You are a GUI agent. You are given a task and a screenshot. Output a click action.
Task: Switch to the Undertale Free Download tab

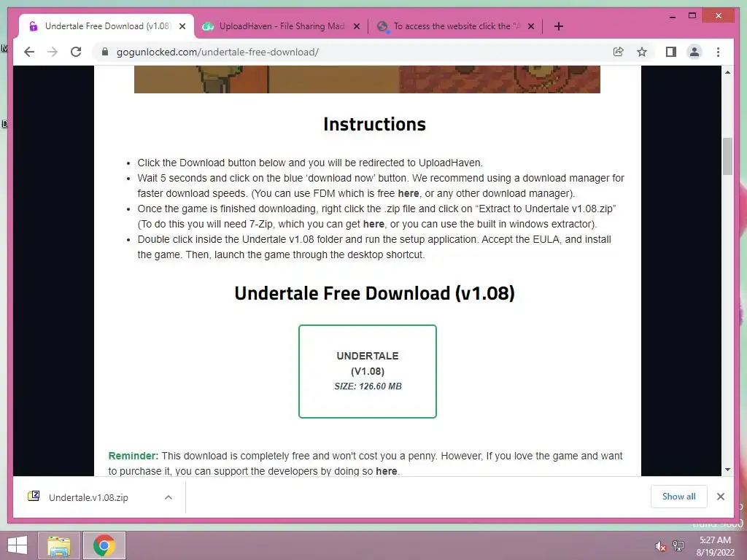107,26
